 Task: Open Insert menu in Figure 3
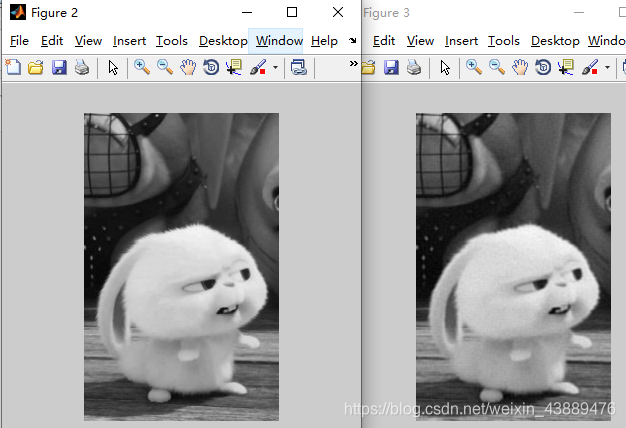click(462, 41)
